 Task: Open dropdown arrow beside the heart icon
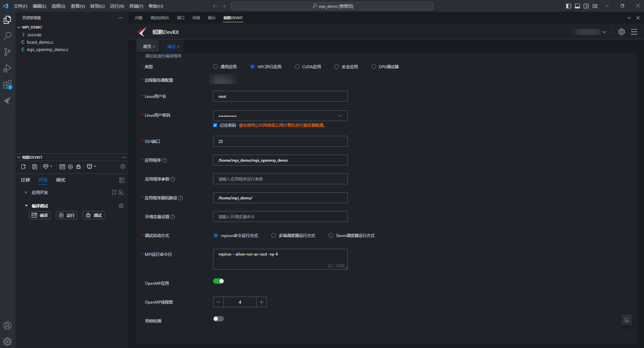51,166
